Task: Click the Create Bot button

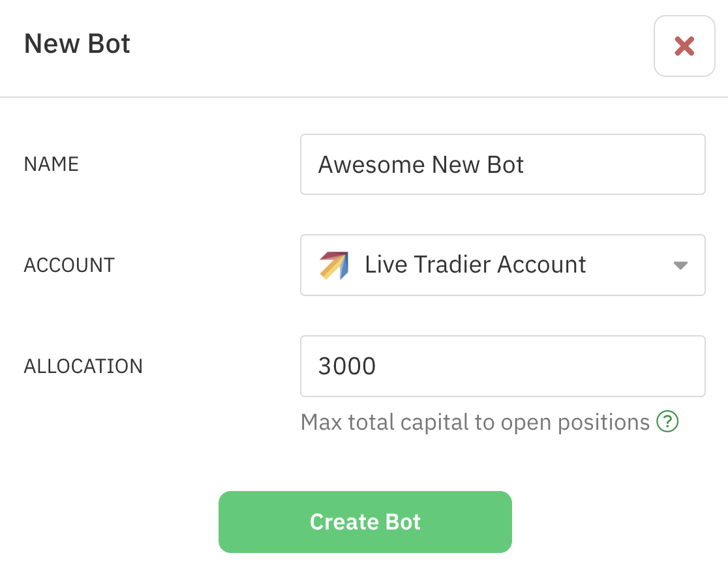Action: click(x=365, y=522)
